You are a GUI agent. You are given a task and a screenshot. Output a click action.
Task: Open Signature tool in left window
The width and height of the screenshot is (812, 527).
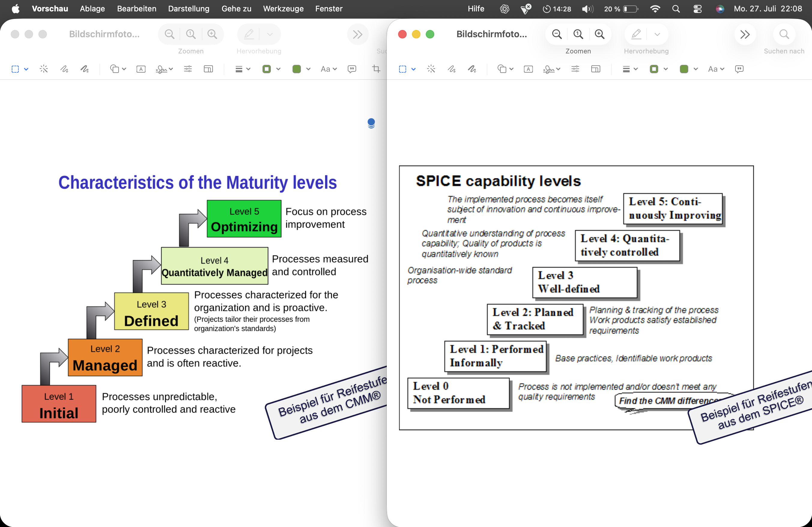(161, 69)
